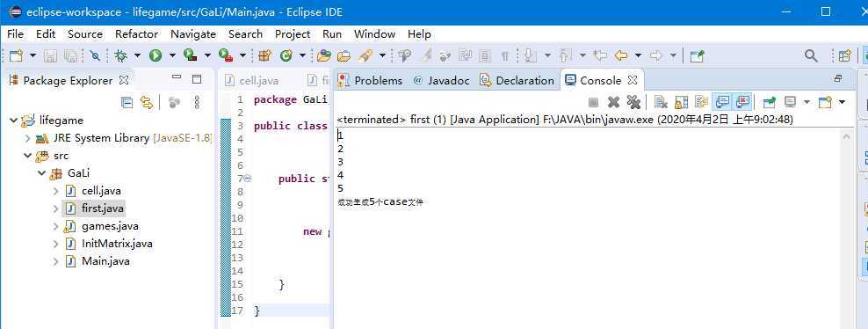The image size is (868, 329).
Task: Open the Edit menu
Action: 46,33
